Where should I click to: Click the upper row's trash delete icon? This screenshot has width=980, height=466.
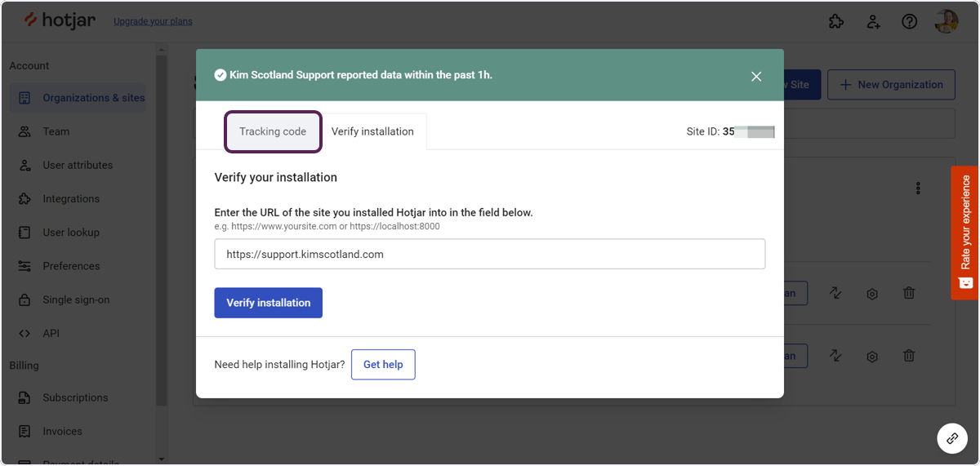point(909,293)
